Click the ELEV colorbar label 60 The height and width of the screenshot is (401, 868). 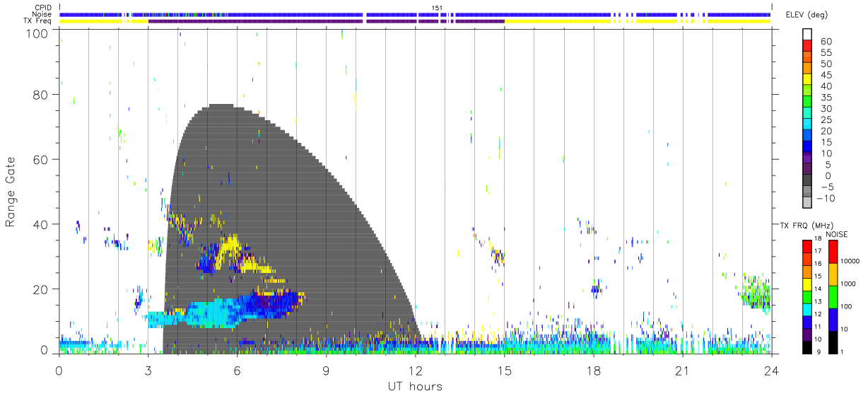click(x=826, y=42)
